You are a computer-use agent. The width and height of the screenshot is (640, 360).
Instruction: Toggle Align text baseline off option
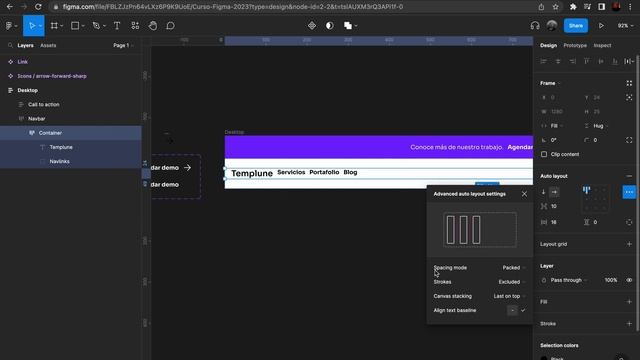point(512,310)
